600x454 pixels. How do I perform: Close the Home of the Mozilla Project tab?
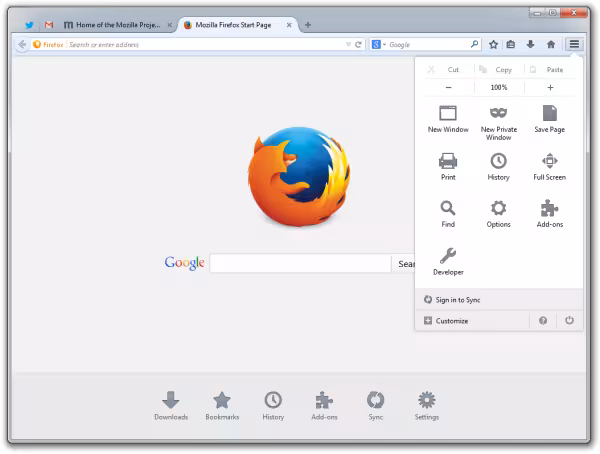(170, 25)
